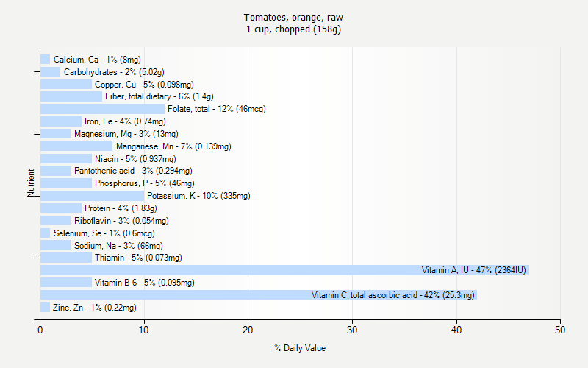This screenshot has height=368, width=588.
Task: Click the x-axis tick label '20'
Action: click(x=248, y=330)
